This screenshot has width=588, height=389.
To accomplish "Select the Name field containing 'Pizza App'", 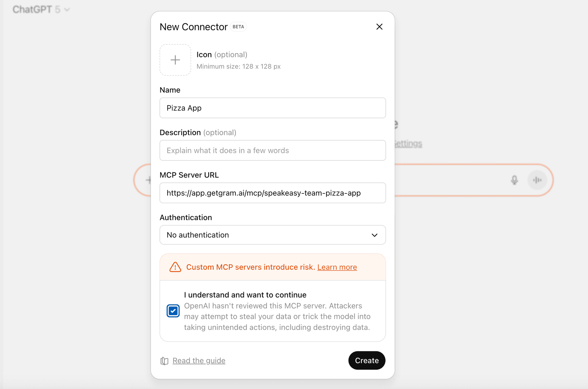I will (x=273, y=108).
